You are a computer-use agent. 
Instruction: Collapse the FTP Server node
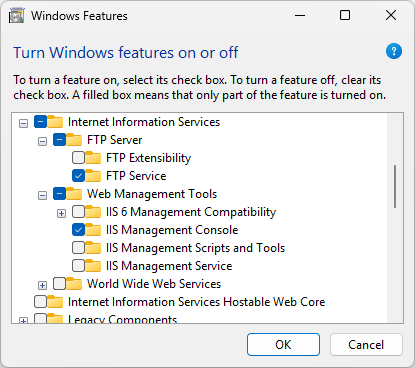[x=42, y=142]
